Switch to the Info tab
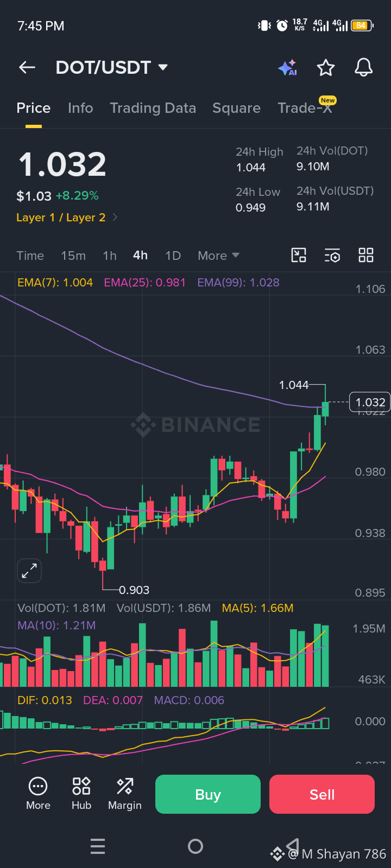Screen dimensions: 391x868 point(80,108)
